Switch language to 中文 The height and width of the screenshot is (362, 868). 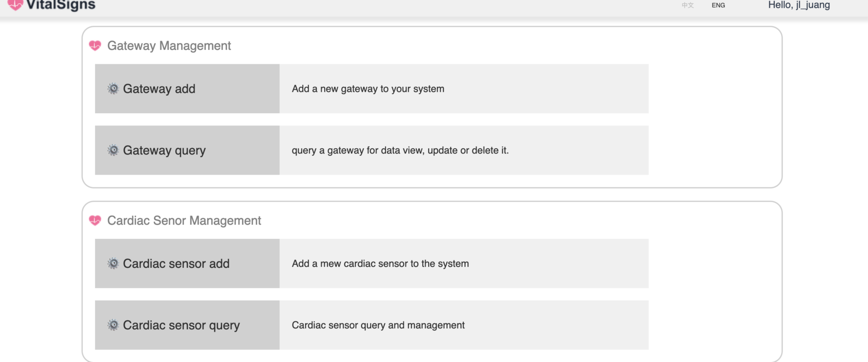coord(688,5)
